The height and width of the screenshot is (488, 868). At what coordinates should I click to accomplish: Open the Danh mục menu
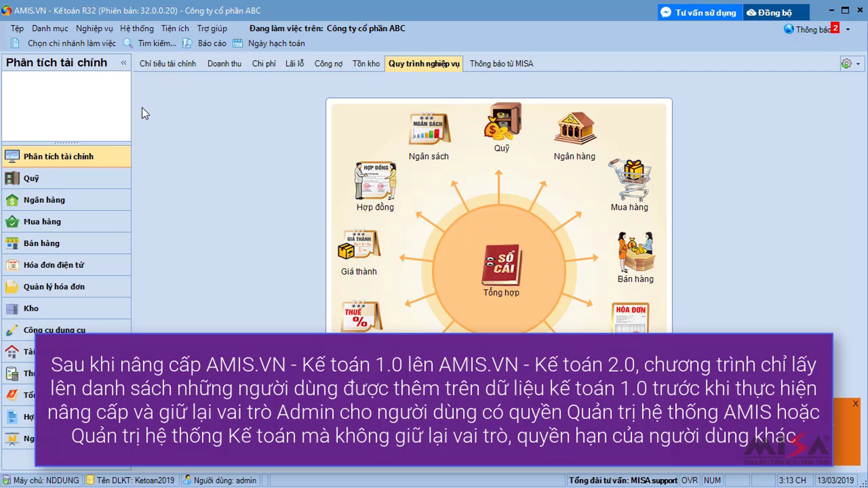[50, 29]
